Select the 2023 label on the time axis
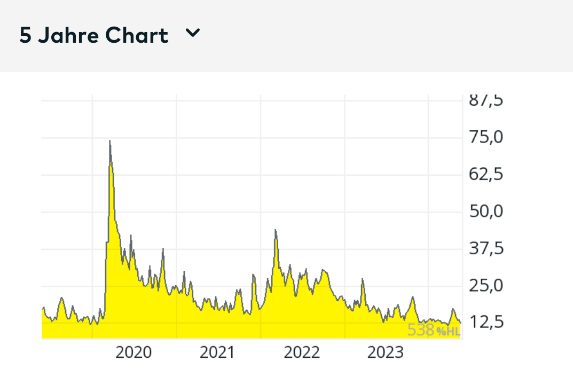Image resolution: width=573 pixels, height=392 pixels. pos(386,352)
